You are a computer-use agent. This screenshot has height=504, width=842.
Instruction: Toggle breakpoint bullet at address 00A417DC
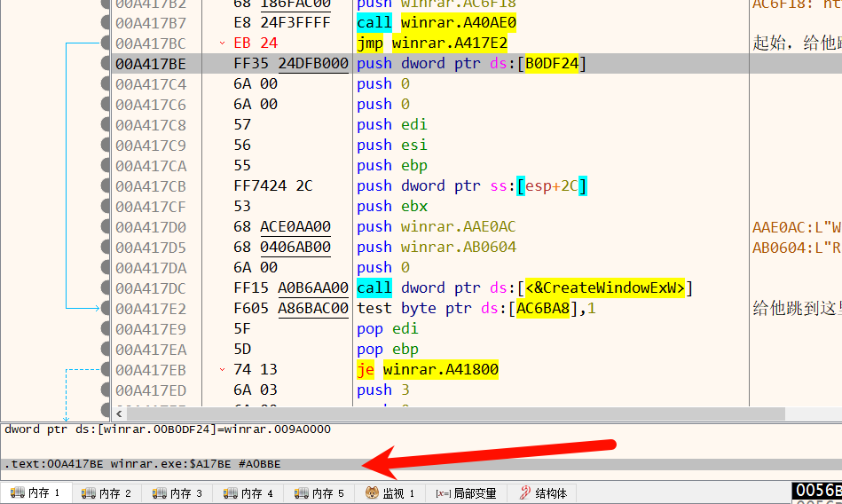pos(105,287)
